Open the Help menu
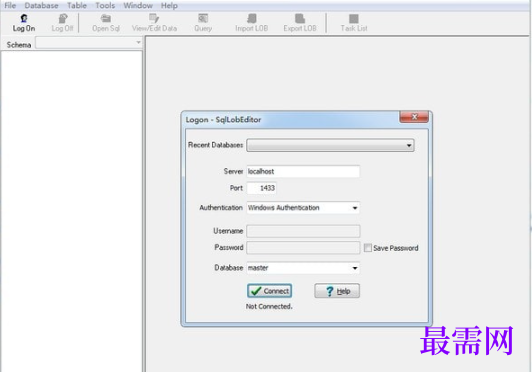This screenshot has width=532, height=372. 169,5
